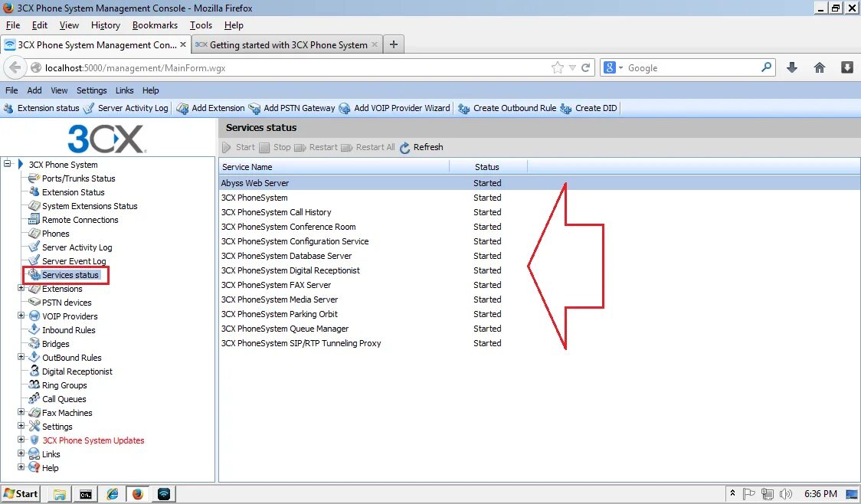Viewport: 861px width, 504px height.
Task: Select 3CX PhoneSystem Database Server row
Action: (x=539, y=256)
